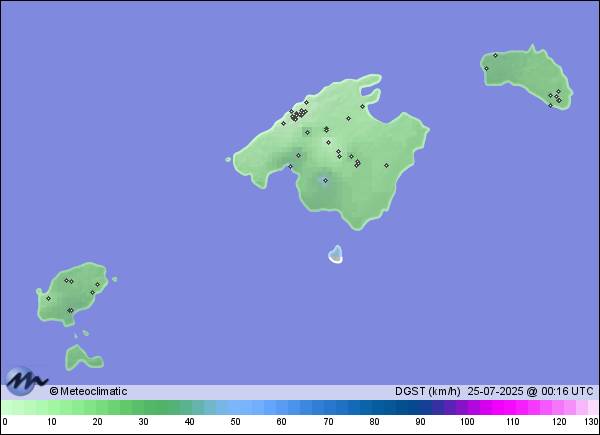
Task: Click the 00:16 UTC time text
Action: tap(567, 391)
